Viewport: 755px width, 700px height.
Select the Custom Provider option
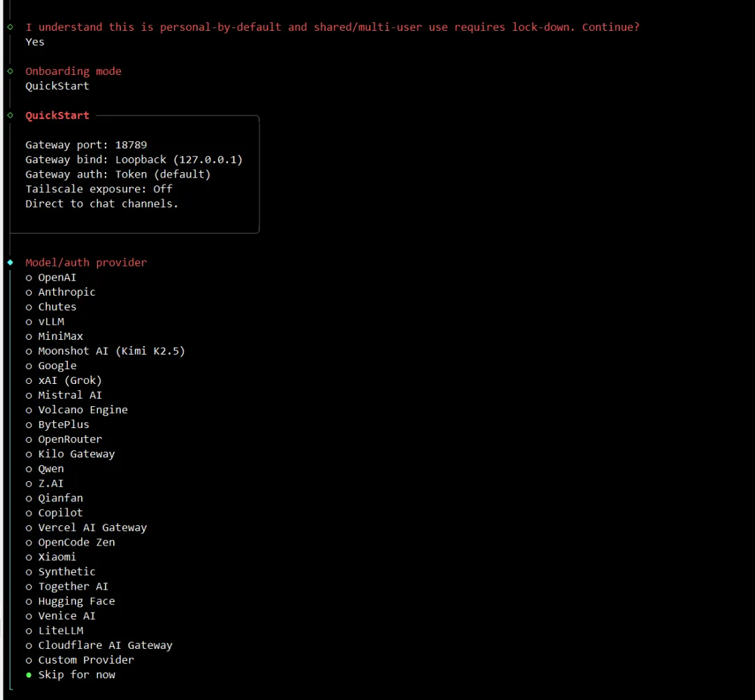[80, 660]
